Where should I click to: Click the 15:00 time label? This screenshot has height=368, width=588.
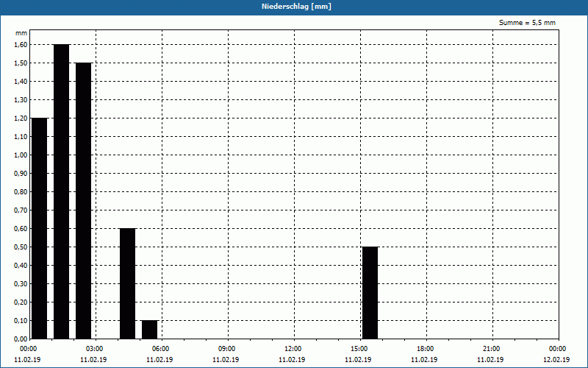click(x=359, y=349)
